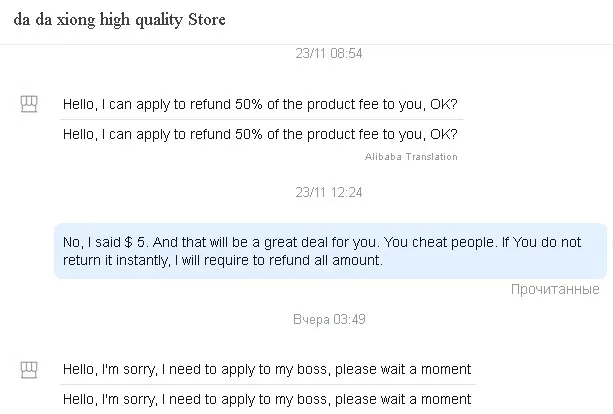613x414 pixels.
Task: Click the store icon beside the boss message
Action: click(x=30, y=370)
